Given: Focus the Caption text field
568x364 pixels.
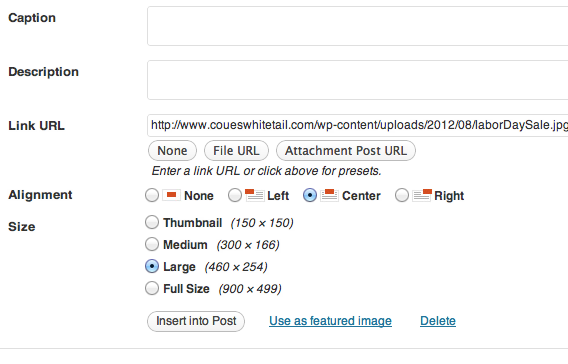Looking at the screenshot, I should coord(358,26).
